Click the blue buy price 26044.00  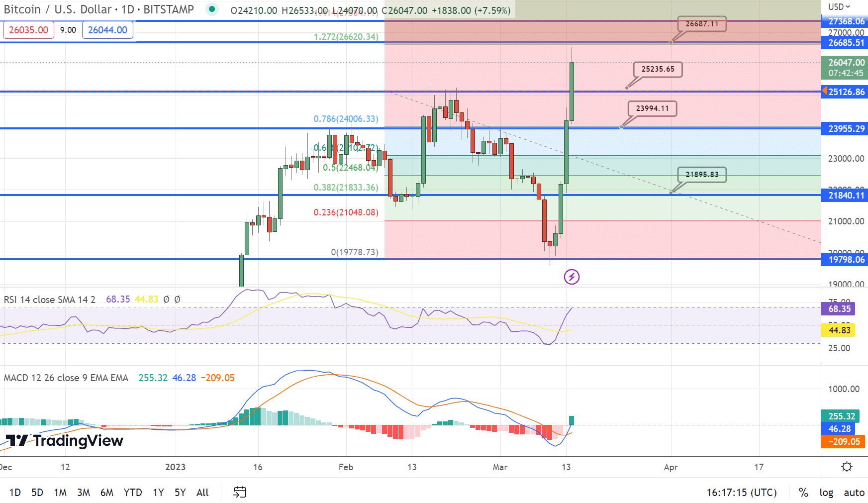click(x=107, y=30)
